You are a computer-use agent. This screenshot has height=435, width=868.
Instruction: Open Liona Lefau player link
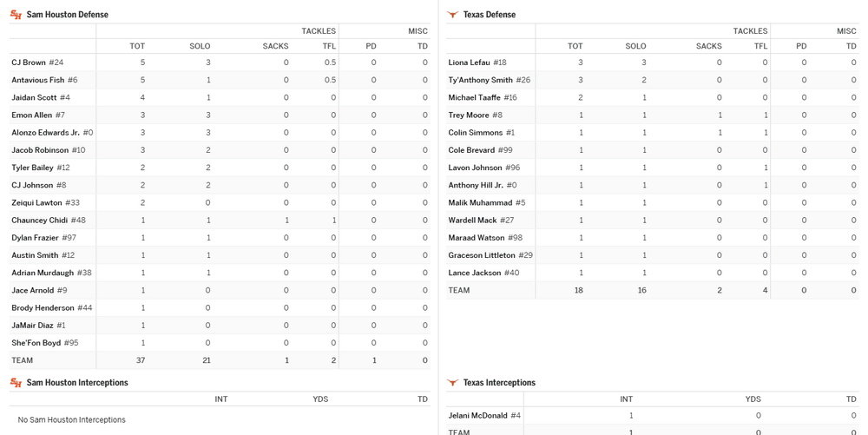point(469,63)
